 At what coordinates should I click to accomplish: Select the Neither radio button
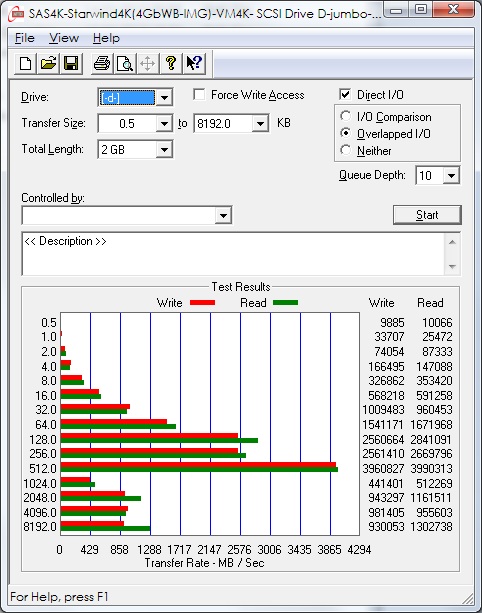pos(345,150)
